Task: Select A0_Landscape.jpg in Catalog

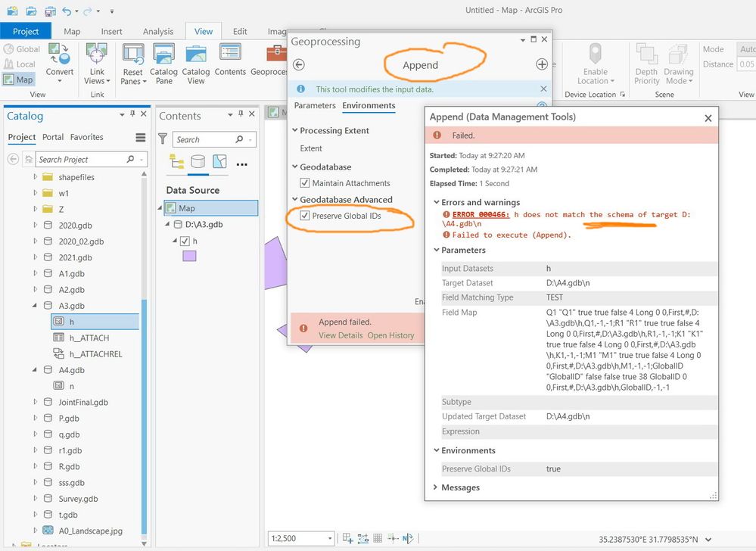Action: click(x=91, y=531)
